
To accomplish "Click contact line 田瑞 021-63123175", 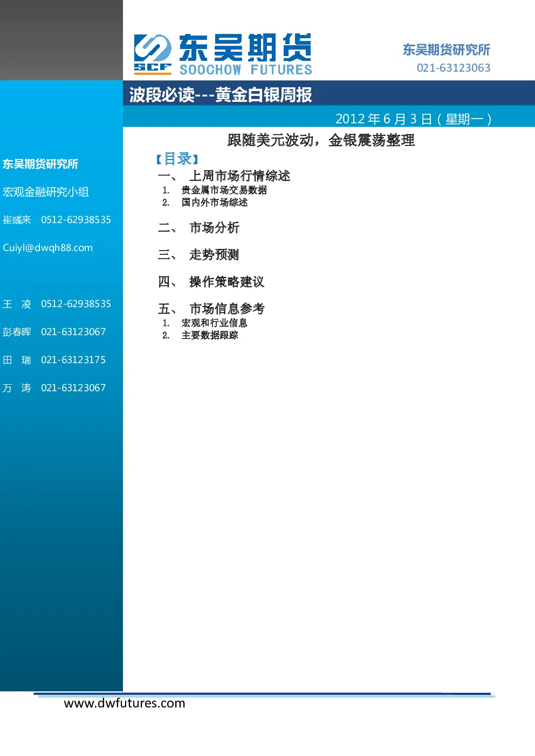I will pos(54,360).
